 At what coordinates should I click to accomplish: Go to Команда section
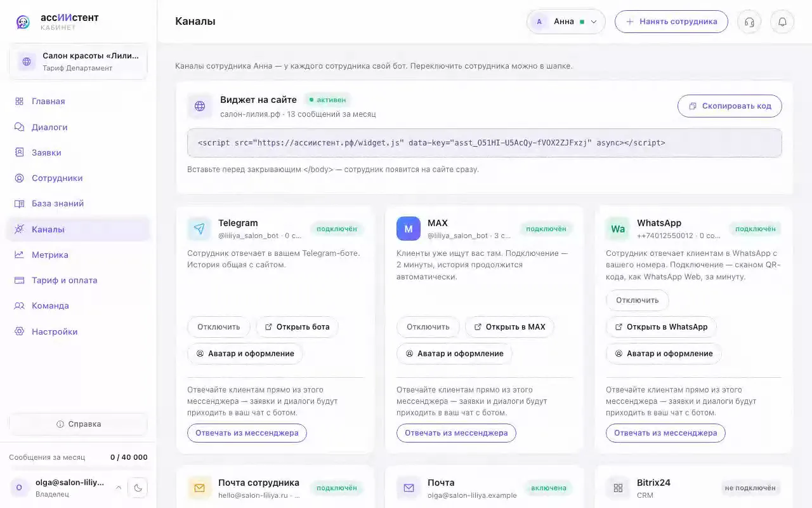[78, 305]
